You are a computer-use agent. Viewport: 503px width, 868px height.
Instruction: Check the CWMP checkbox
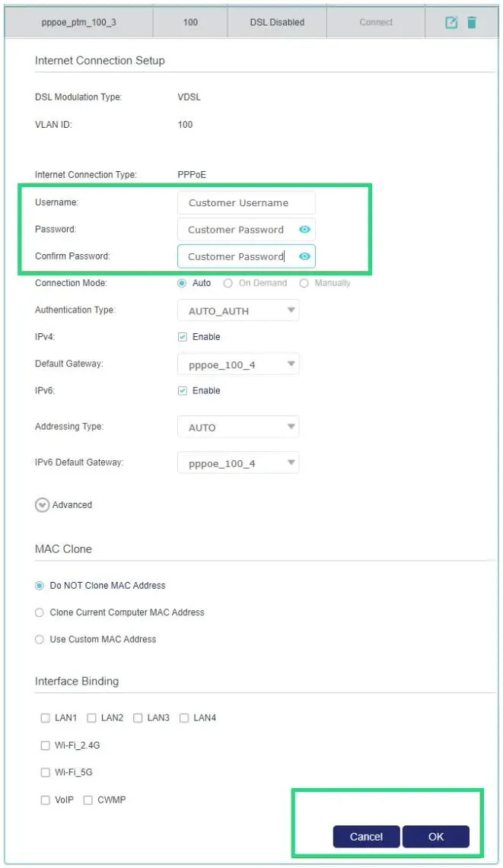click(x=88, y=800)
